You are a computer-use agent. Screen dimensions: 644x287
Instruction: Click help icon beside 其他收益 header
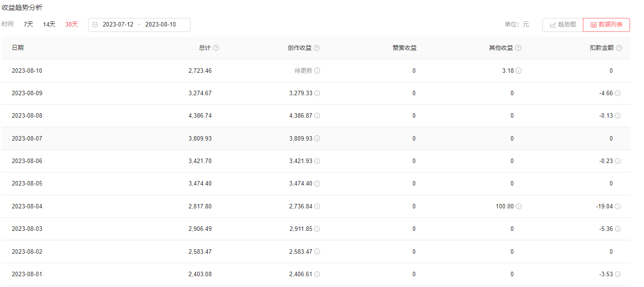coord(518,48)
